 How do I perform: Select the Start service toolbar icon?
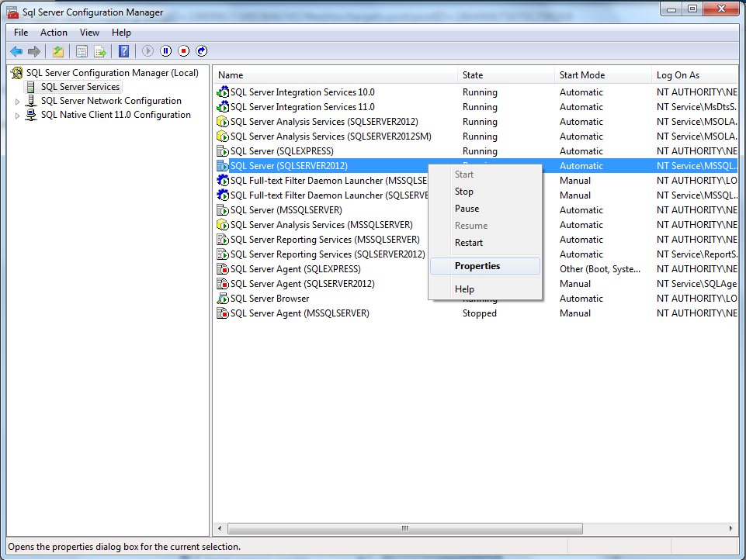[147, 50]
